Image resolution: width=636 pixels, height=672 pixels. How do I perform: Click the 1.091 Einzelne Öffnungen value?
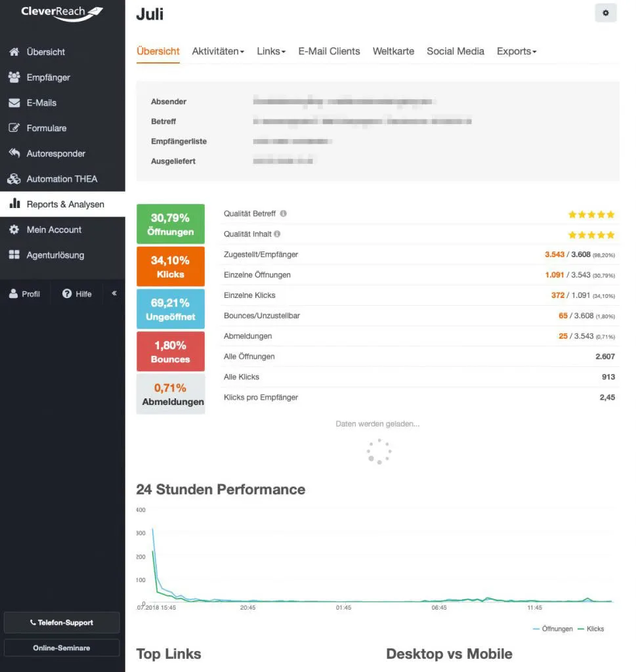pyautogui.click(x=554, y=275)
